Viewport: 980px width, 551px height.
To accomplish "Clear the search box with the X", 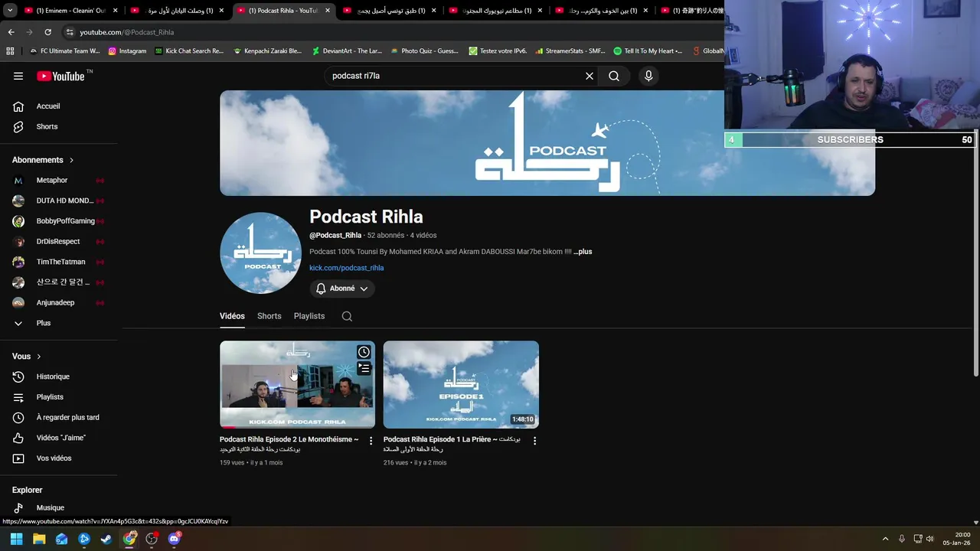I will (x=590, y=76).
